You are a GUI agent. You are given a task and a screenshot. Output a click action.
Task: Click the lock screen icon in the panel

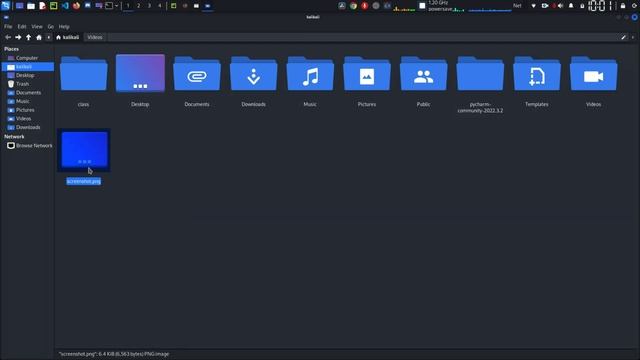pyautogui.click(x=623, y=6)
